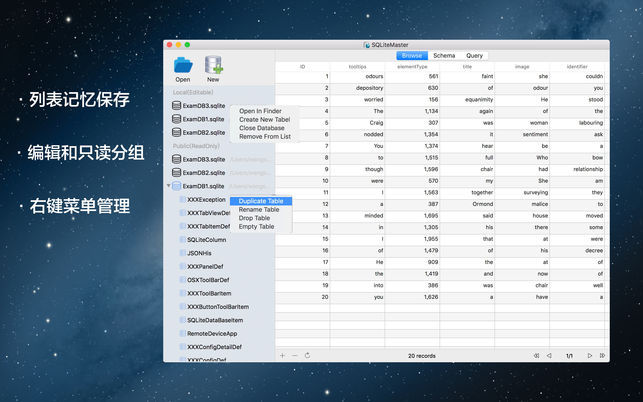The image size is (643, 402).
Task: Click database icon of Local ExamDB1.sqlite
Action: [176, 119]
